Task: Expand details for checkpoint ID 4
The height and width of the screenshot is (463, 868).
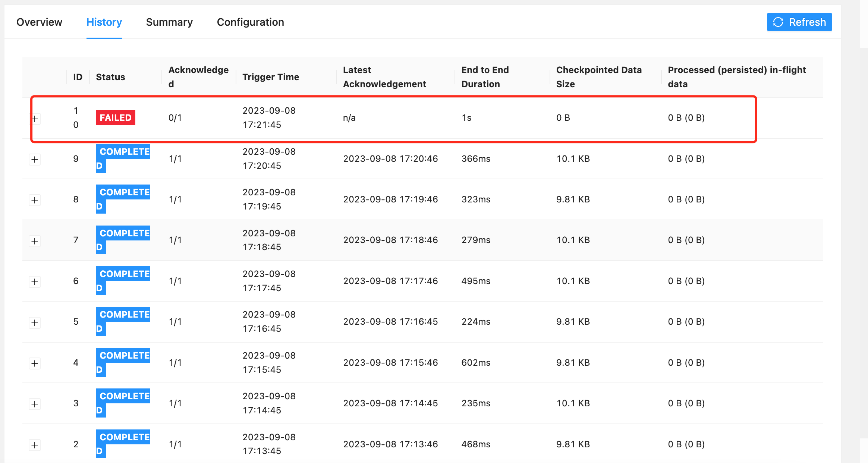Action: click(35, 363)
